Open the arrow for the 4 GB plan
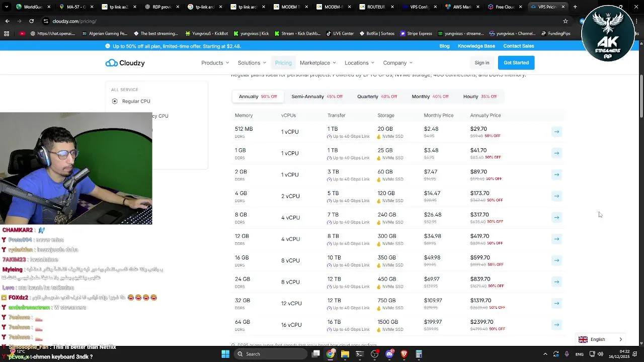This screenshot has height=362, width=644. [556, 196]
